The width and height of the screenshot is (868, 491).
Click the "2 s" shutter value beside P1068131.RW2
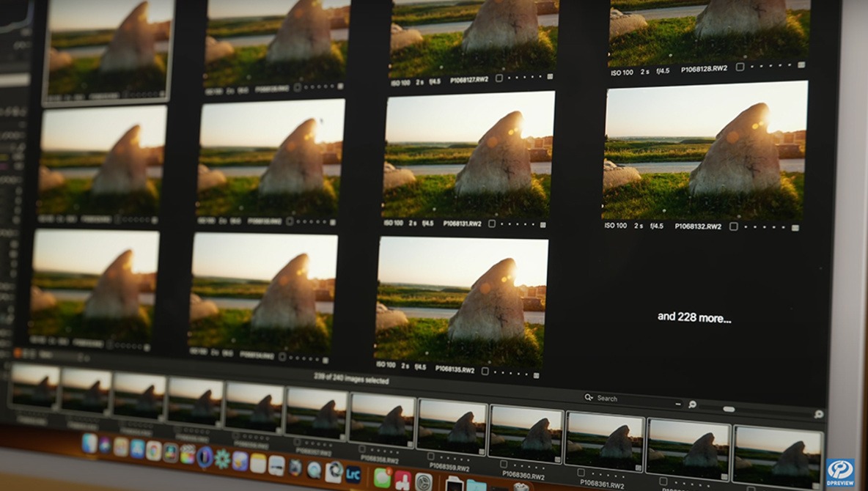pyautogui.click(x=413, y=223)
